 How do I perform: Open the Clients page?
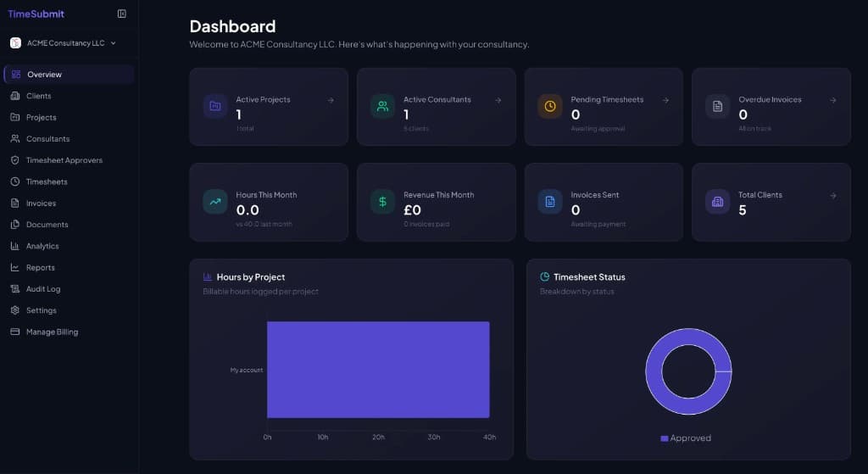click(69, 96)
